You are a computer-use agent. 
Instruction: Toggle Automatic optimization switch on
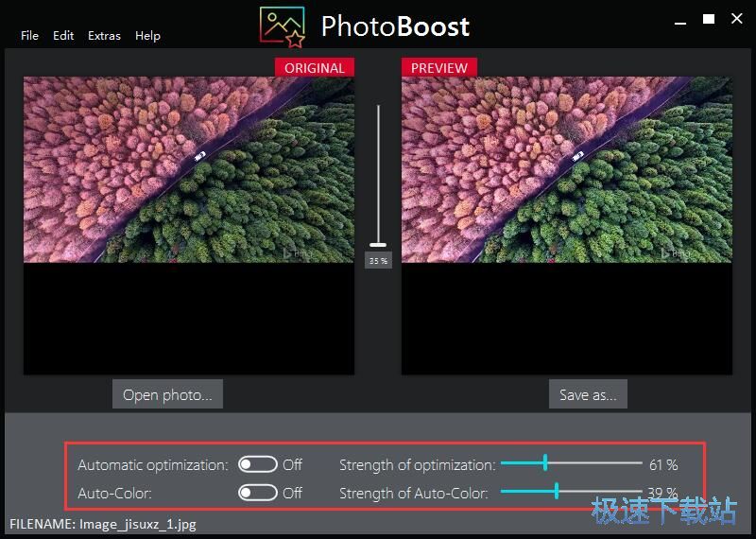(257, 464)
